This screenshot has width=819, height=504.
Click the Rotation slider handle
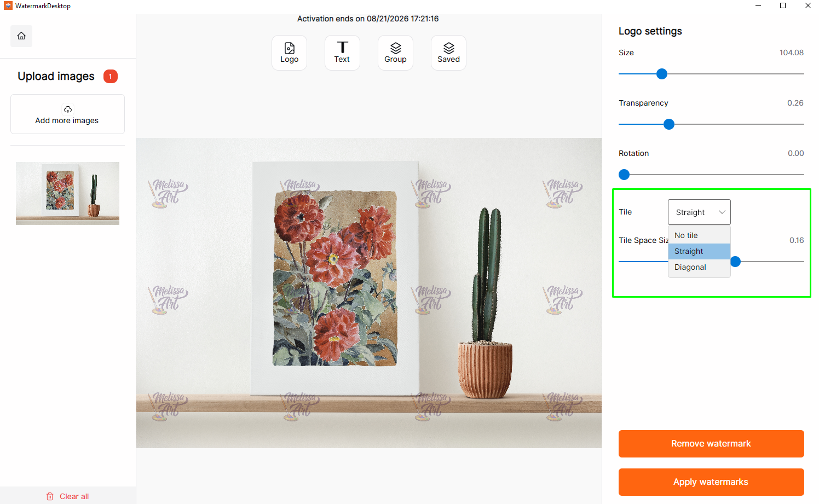click(x=624, y=175)
